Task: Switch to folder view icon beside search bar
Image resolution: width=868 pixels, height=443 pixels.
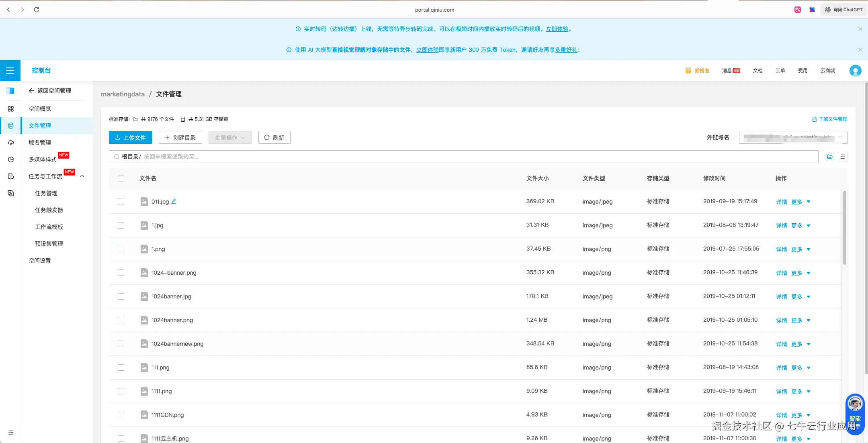Action: (x=830, y=157)
